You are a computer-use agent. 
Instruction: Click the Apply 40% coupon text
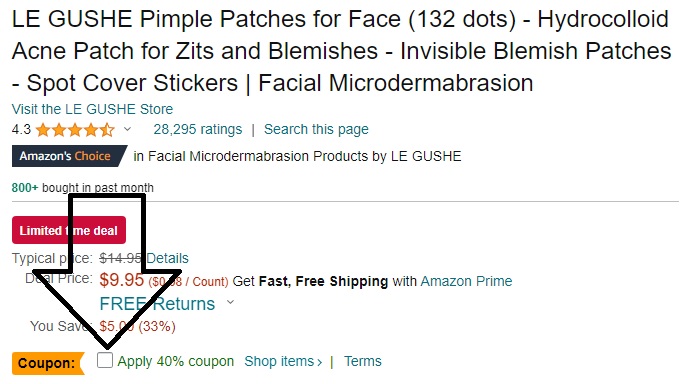175,361
